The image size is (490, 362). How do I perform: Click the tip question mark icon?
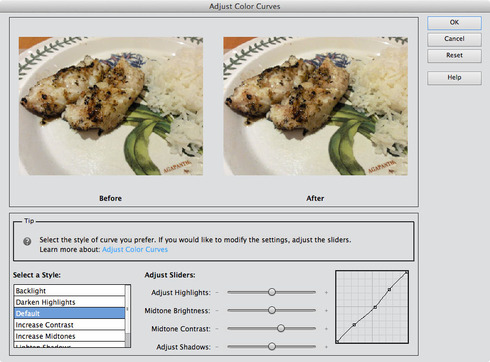pyautogui.click(x=27, y=241)
